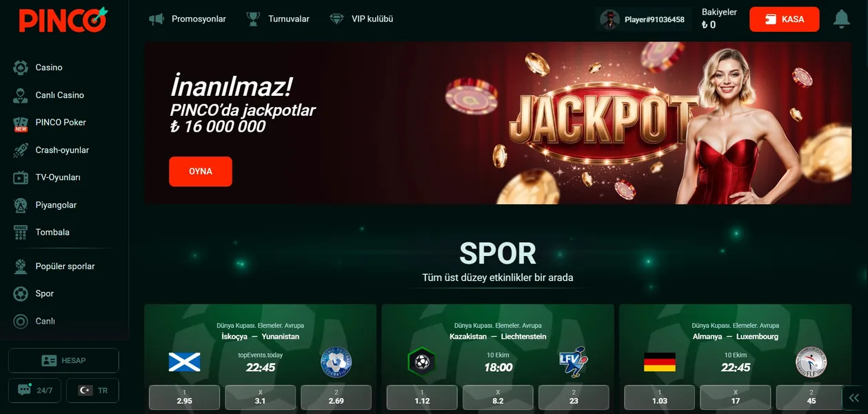
Task: Open notifications bell icon
Action: [x=841, y=19]
